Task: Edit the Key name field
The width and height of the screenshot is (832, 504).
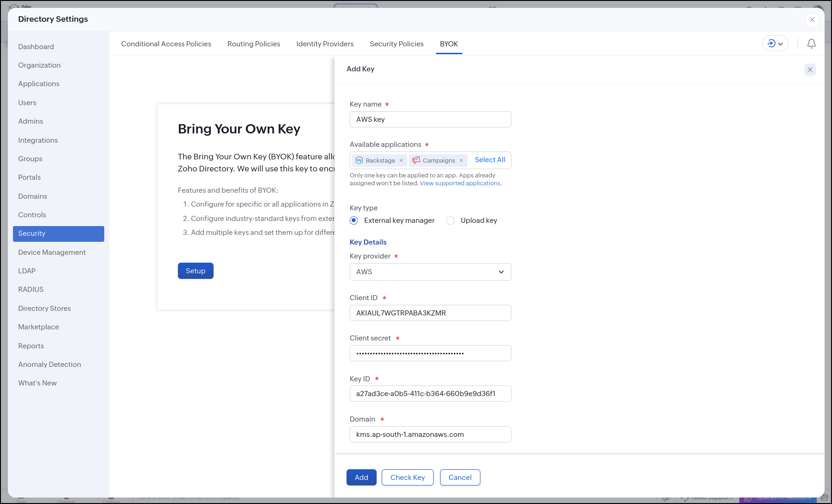Action: (x=430, y=120)
